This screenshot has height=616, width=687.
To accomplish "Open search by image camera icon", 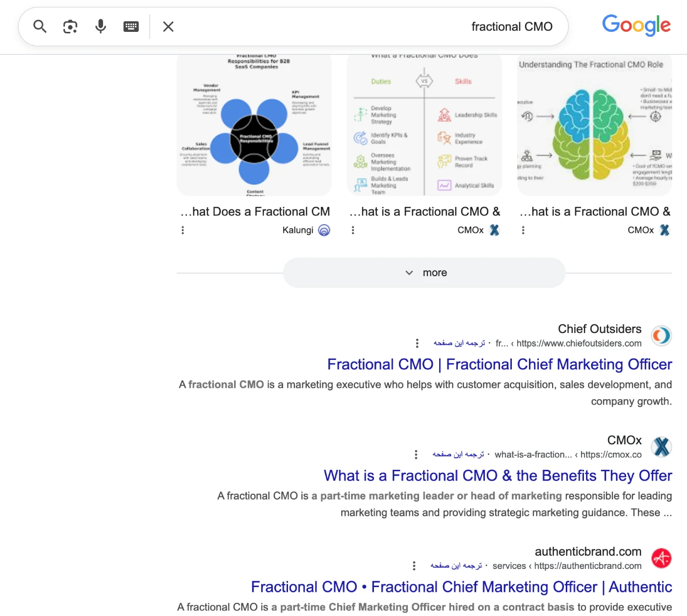I will click(x=70, y=26).
